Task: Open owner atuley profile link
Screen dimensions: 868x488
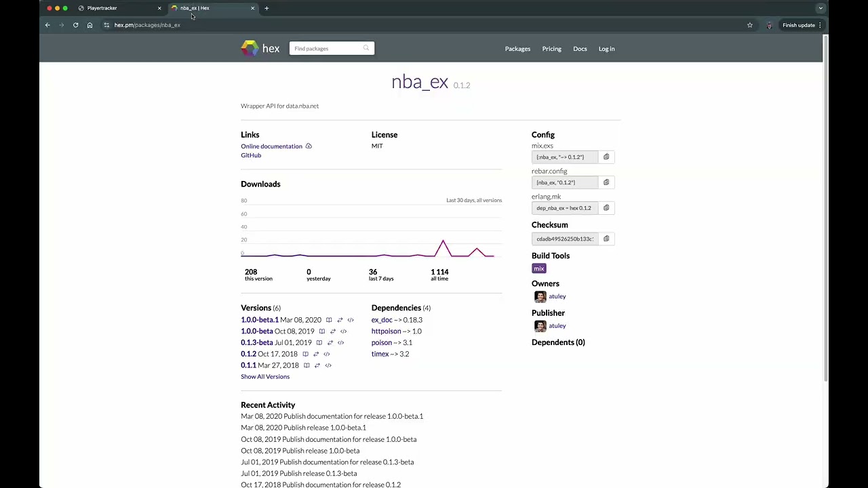Action: (x=557, y=296)
